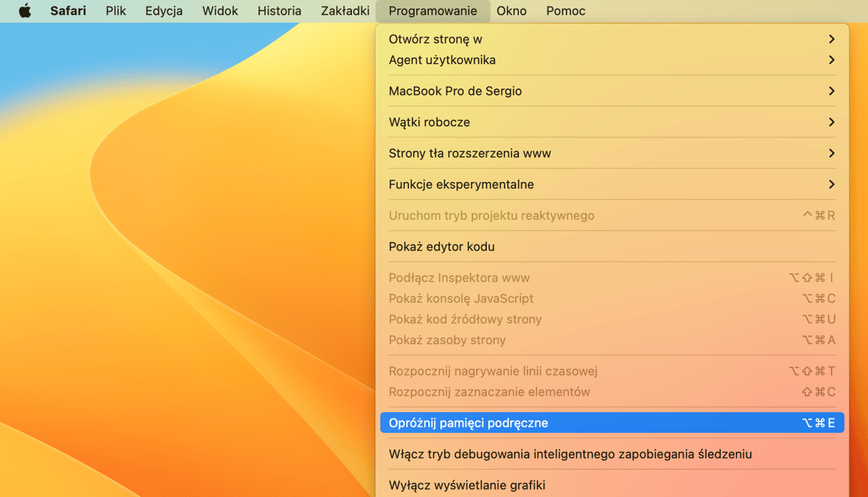Image resolution: width=868 pixels, height=497 pixels.
Task: Open the Widok menu
Action: (220, 11)
